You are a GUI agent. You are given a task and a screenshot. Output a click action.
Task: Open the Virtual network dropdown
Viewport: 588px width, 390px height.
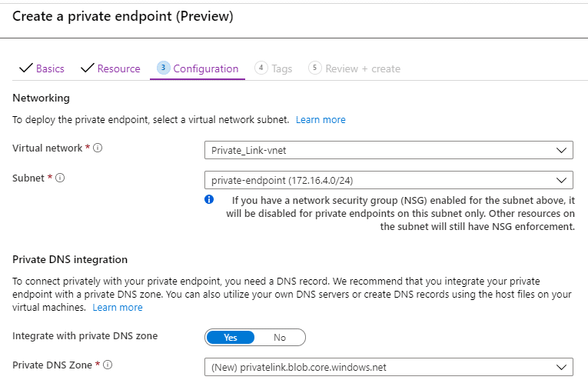click(x=388, y=150)
